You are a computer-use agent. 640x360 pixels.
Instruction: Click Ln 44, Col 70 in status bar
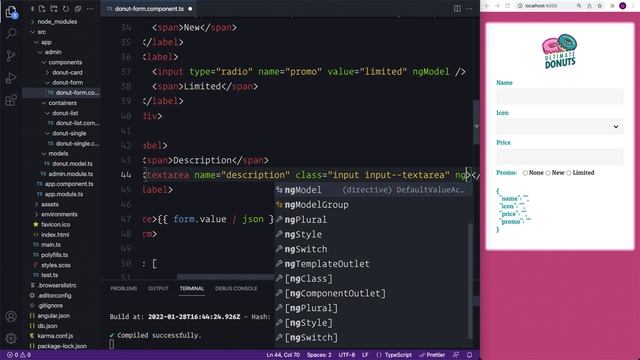[x=283, y=355]
